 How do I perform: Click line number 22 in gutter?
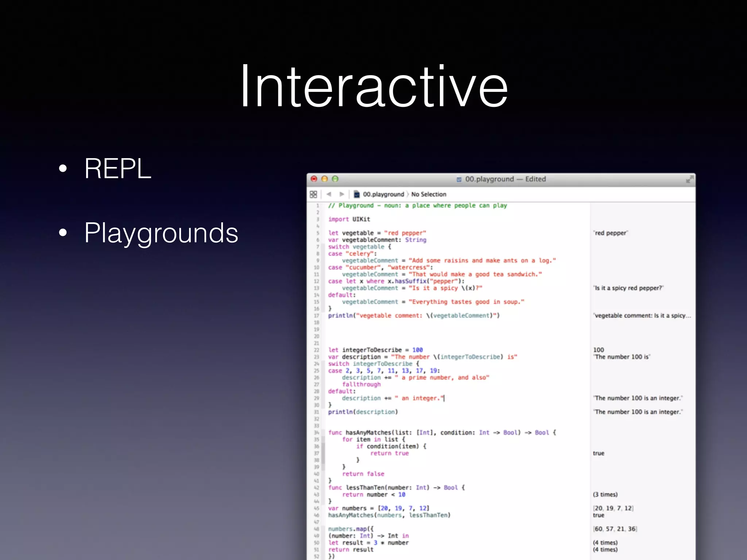click(317, 350)
